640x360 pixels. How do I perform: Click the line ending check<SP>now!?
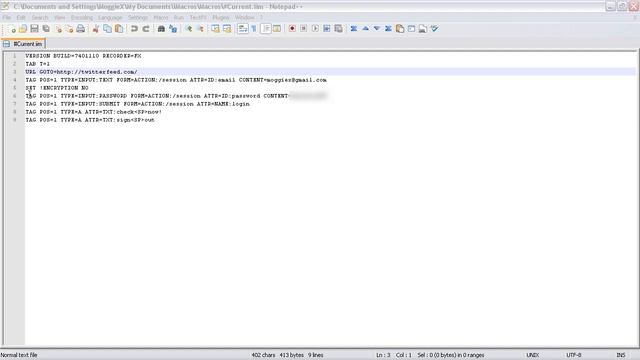[x=93, y=112]
